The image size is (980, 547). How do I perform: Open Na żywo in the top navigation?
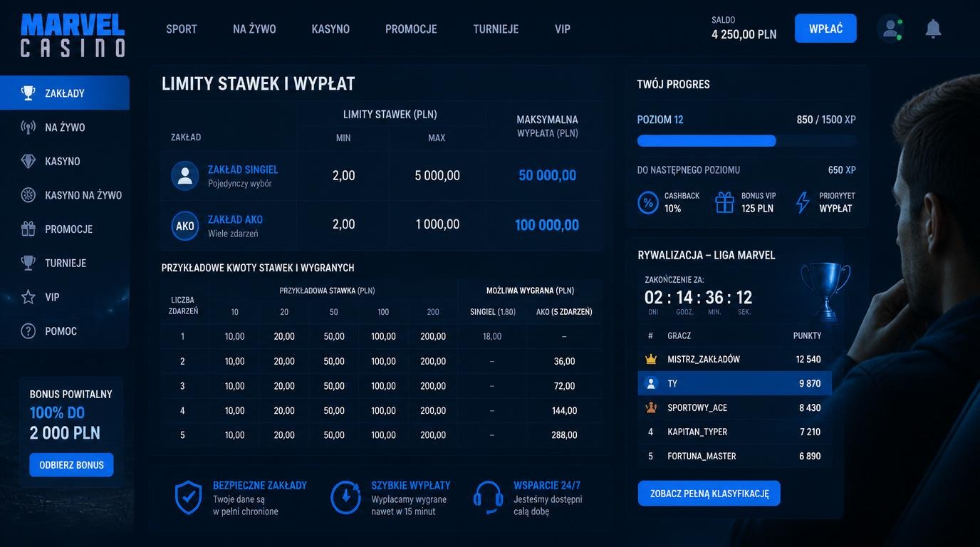pos(254,29)
